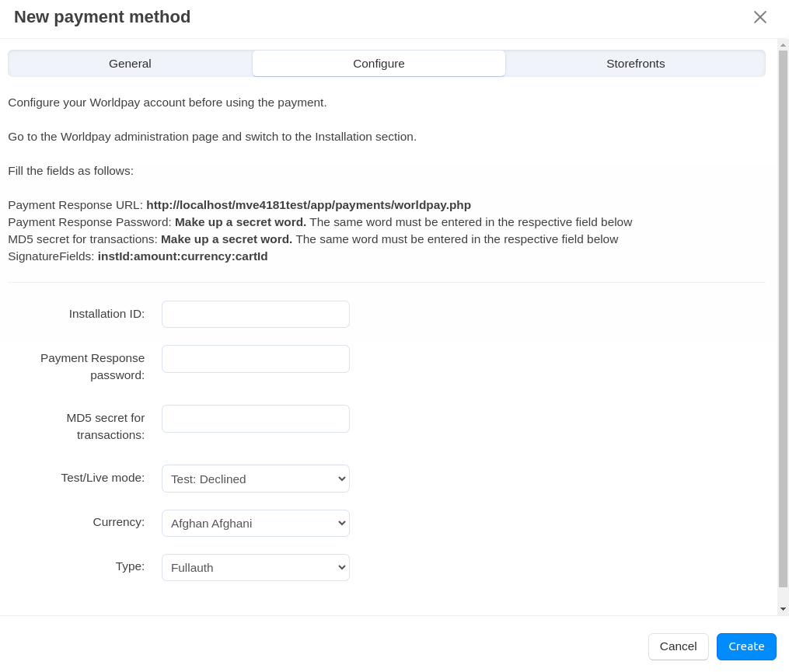Screen dimensions: 789x672
Task: Click the Payment Response password label
Action: click(93, 367)
